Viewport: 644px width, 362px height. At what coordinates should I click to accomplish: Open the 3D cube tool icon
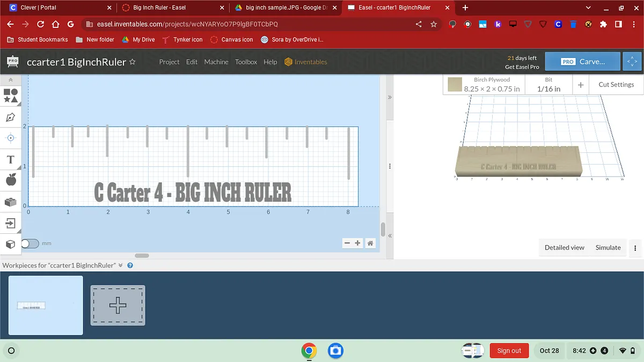[x=11, y=244]
